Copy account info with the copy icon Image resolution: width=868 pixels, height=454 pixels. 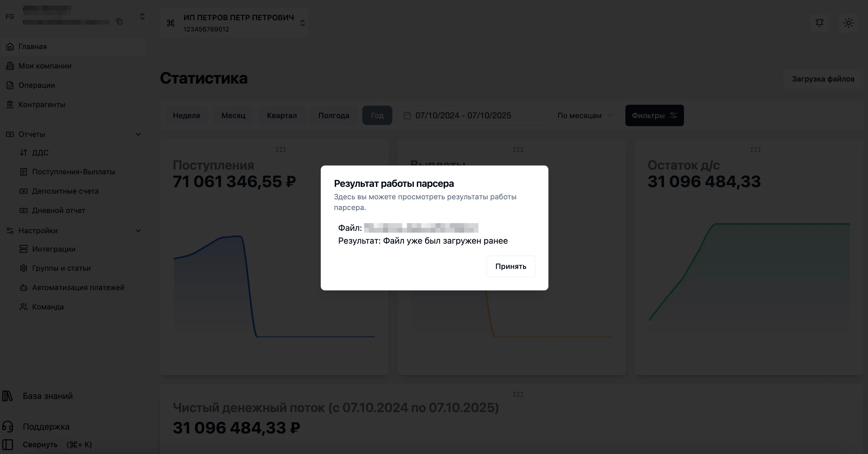[x=119, y=21]
